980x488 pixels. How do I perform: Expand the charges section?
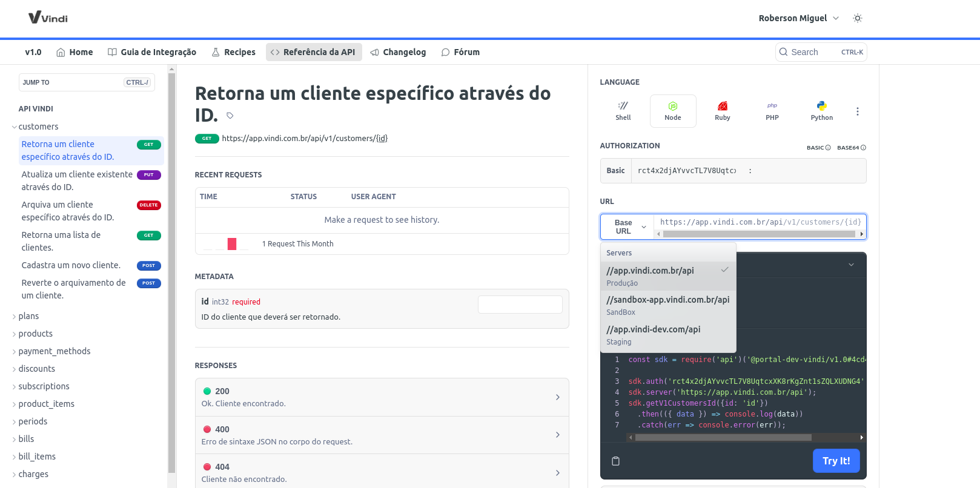15,474
